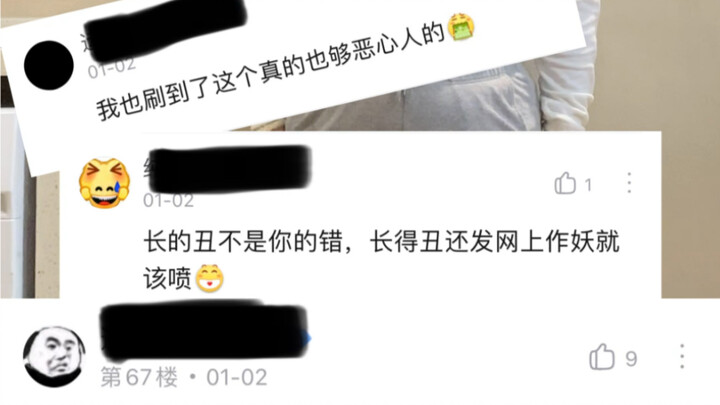Open the three-dot menu of the 长的丑 comment
This screenshot has height=405, width=720.
[x=630, y=183]
